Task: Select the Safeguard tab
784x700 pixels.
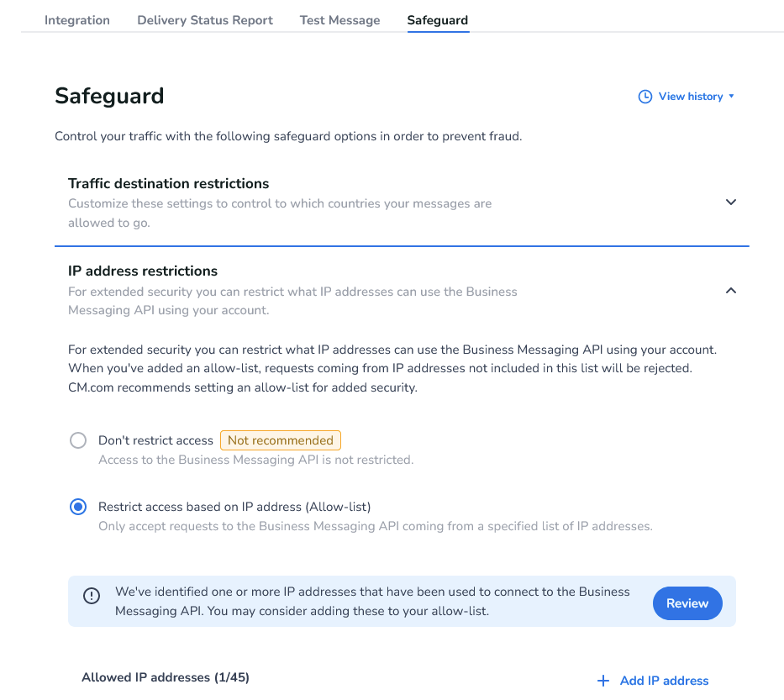Action: [438, 20]
